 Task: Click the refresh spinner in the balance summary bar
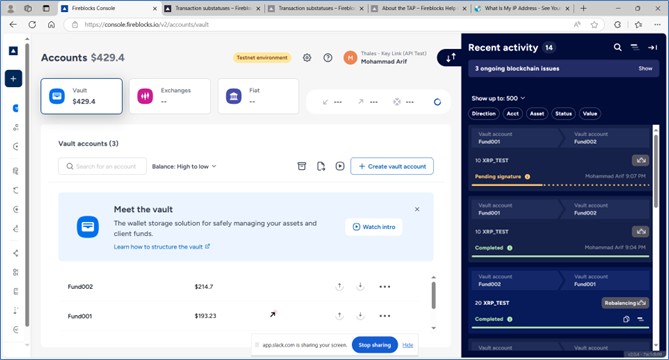[437, 102]
